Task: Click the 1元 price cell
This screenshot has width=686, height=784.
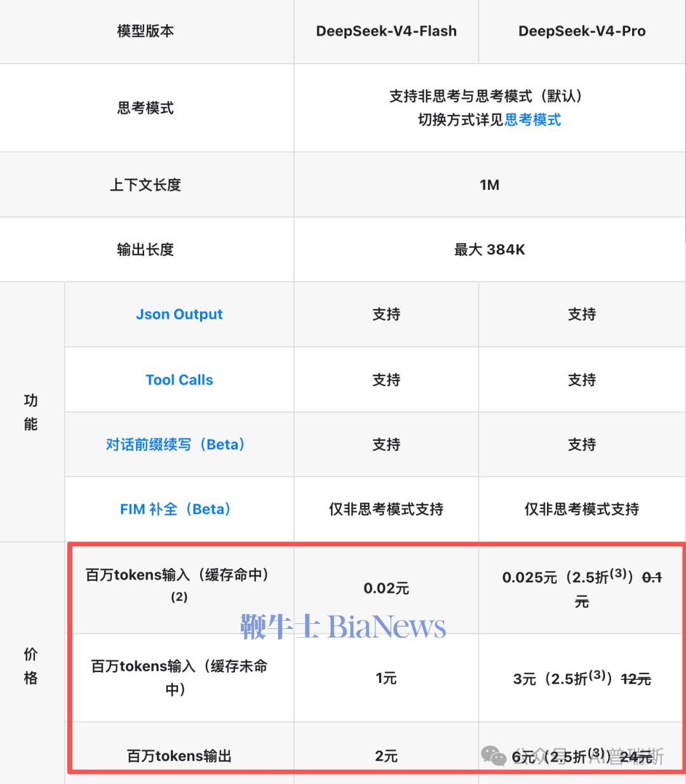Action: [386, 679]
